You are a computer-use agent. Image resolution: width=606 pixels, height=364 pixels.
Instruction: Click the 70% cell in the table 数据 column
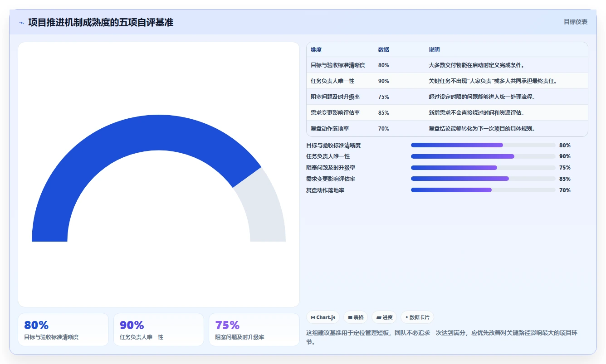384,129
